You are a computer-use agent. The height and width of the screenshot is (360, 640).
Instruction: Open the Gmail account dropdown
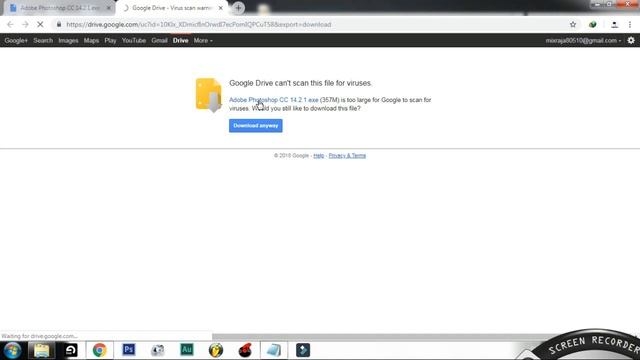point(583,40)
